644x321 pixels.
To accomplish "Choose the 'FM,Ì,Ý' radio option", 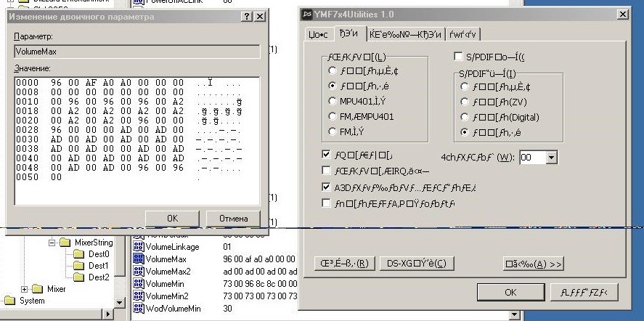I will point(333,131).
